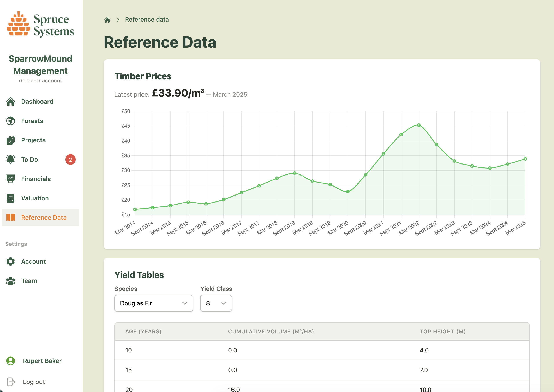Click the Dashboard house icon in sidebar
This screenshot has width=554, height=392.
click(11, 102)
